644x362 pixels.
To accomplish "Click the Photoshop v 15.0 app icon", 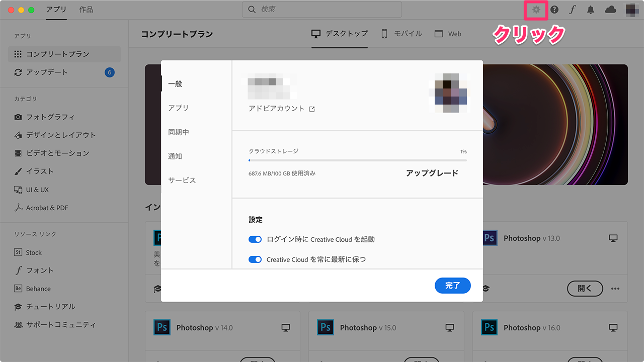I will (x=326, y=327).
